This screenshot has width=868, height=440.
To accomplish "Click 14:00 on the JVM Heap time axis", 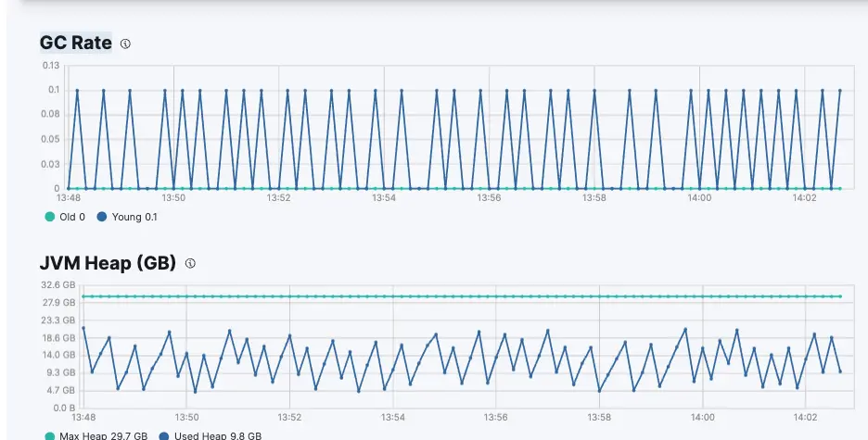I will (x=702, y=417).
